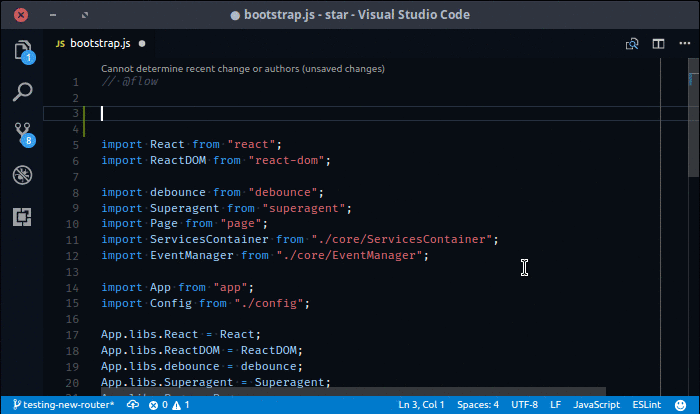700x414 pixels.
Task: Close the Visual Studio Code window
Action: tap(21, 15)
